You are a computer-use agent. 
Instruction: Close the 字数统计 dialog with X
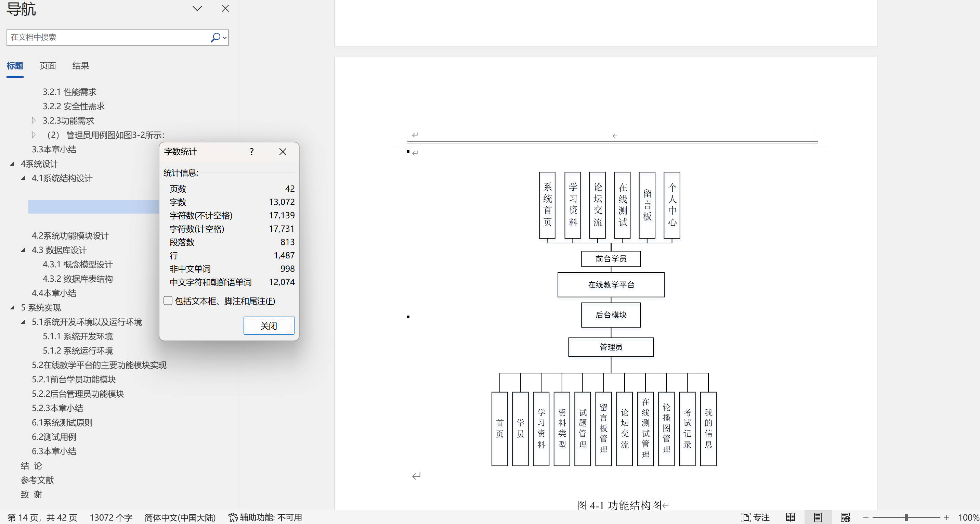tap(283, 152)
